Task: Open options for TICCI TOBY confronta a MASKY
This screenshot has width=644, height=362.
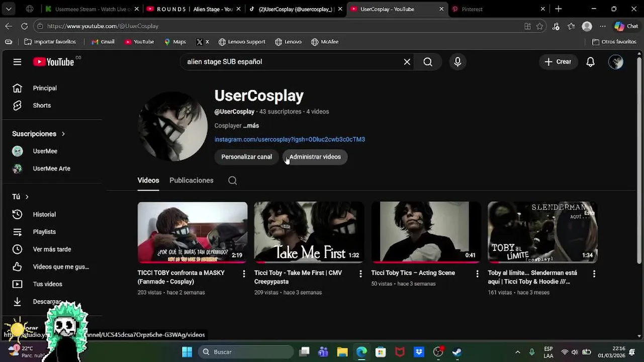Action: (244, 274)
